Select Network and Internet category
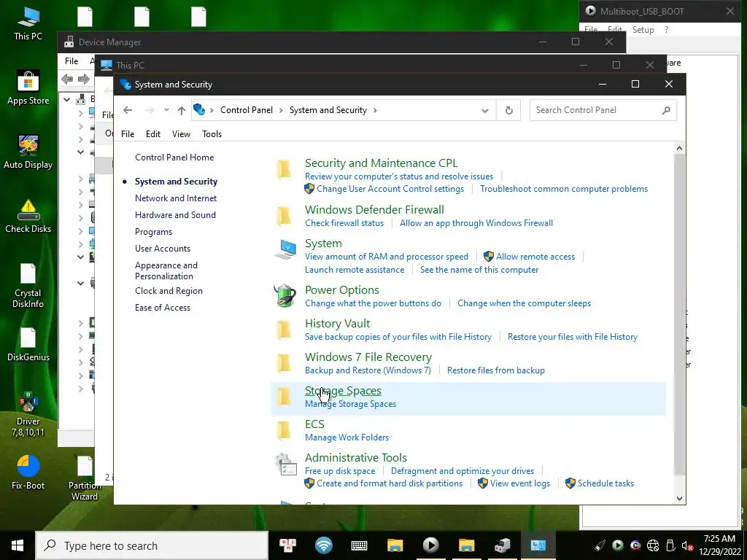The width and height of the screenshot is (747, 560). (176, 198)
